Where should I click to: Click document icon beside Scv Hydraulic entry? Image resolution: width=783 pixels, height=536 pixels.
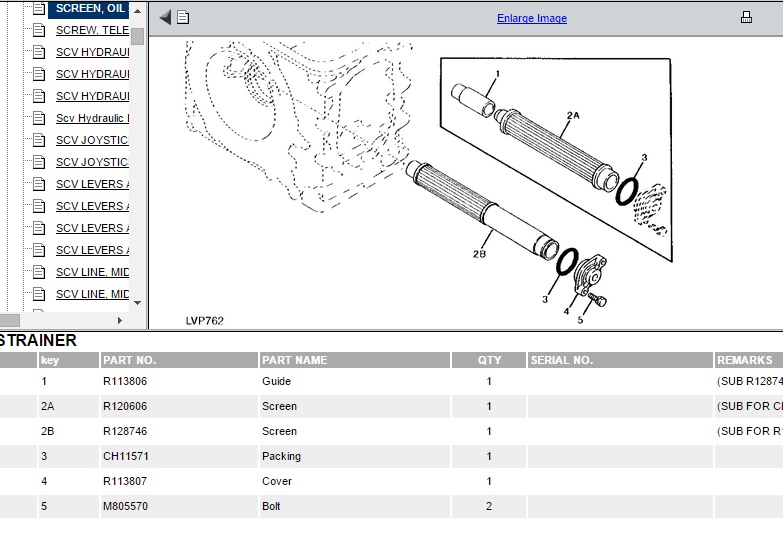[39, 118]
